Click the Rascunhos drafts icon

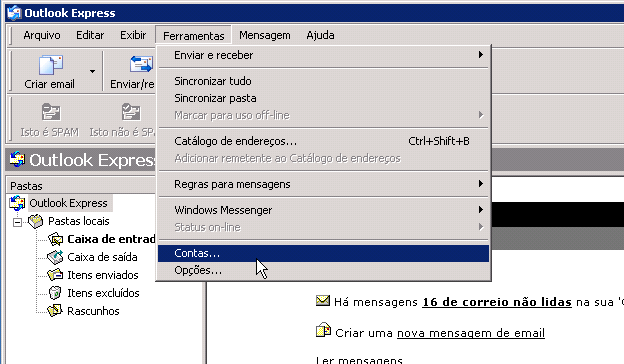[55, 311]
